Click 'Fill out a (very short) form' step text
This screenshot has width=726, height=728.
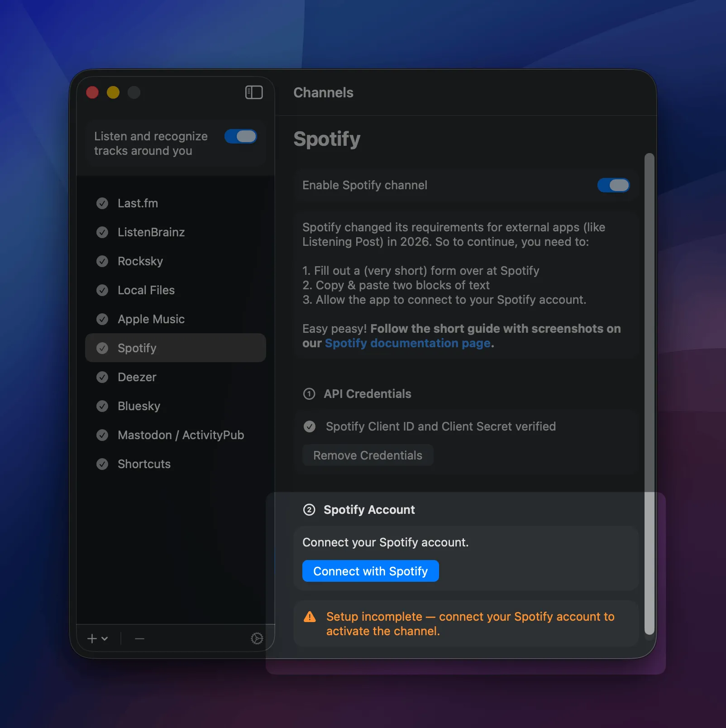(x=420, y=271)
